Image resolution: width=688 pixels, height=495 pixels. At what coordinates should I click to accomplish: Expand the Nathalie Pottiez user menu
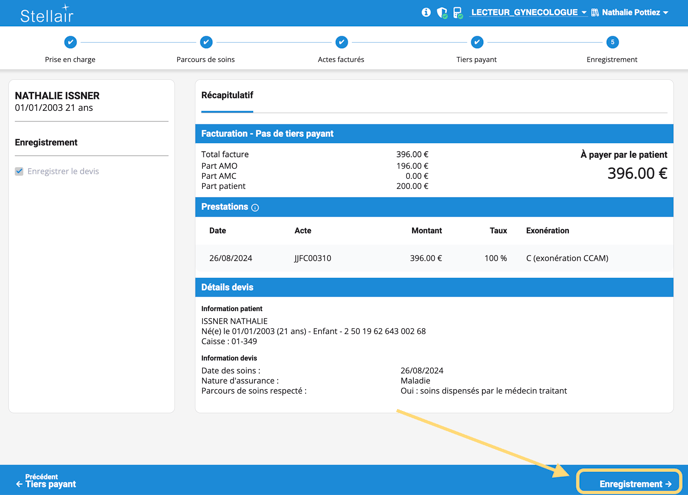[x=630, y=13]
